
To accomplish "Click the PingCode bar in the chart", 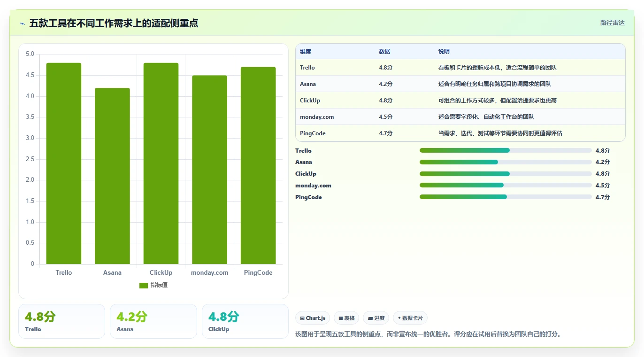I will tap(258, 165).
